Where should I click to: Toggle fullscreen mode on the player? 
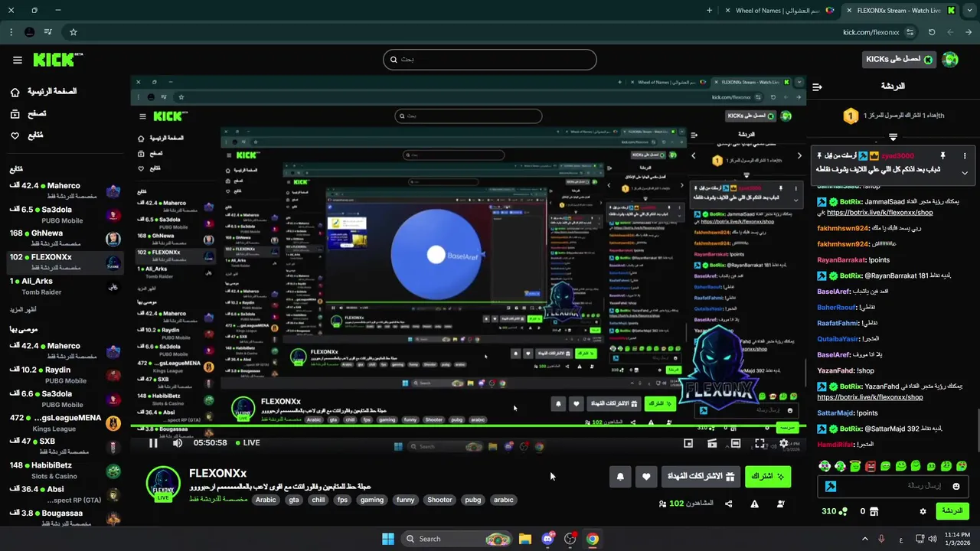(759, 442)
